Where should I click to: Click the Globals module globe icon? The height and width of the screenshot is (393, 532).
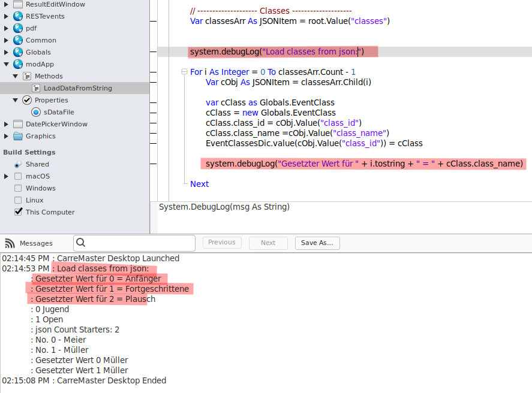pos(18,52)
